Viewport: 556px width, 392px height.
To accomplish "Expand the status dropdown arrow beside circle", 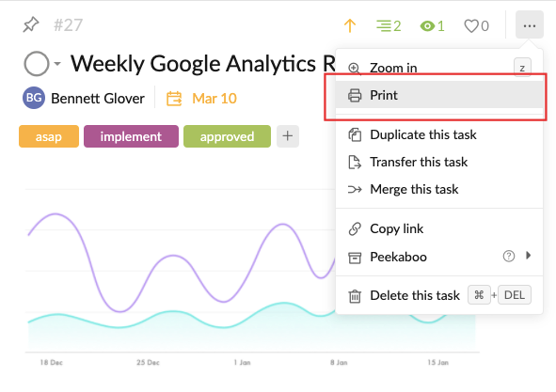I will [57, 64].
